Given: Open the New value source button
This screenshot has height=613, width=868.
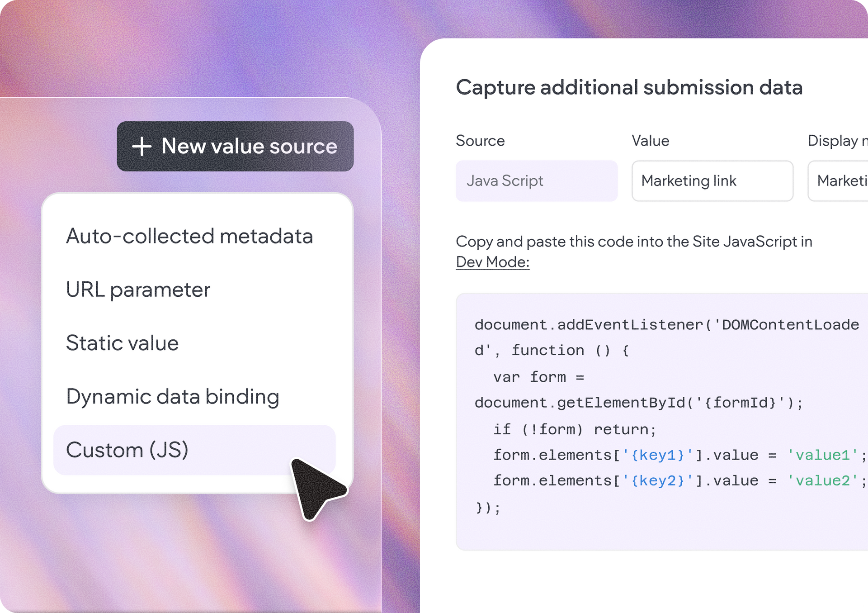Looking at the screenshot, I should [x=235, y=146].
